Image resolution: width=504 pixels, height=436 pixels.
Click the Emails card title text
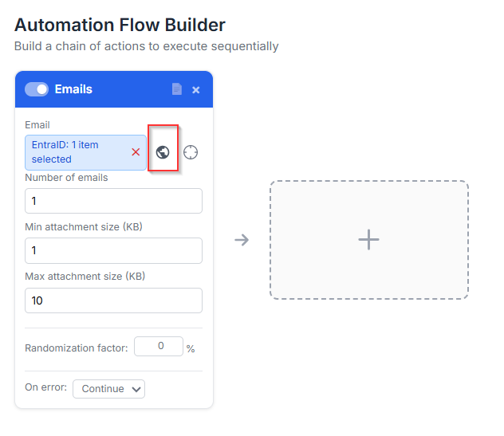click(73, 89)
